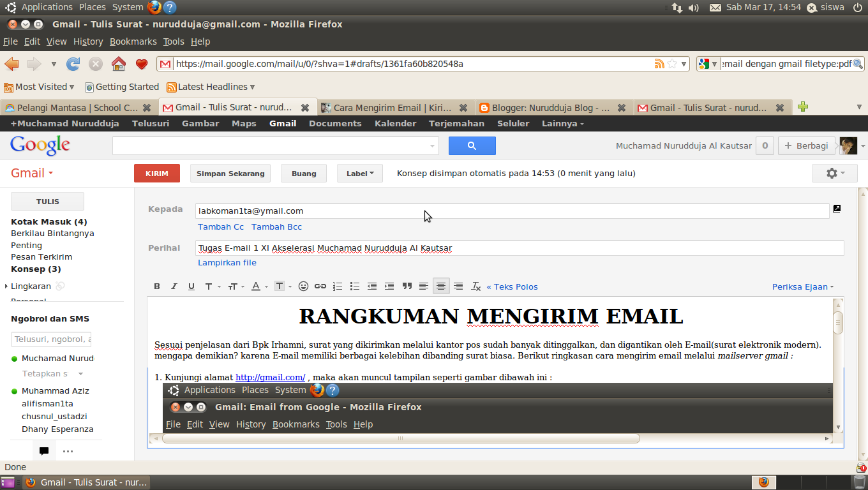The height and width of the screenshot is (490, 868).
Task: Open the volume indicator in the panel
Action: pyautogui.click(x=694, y=8)
